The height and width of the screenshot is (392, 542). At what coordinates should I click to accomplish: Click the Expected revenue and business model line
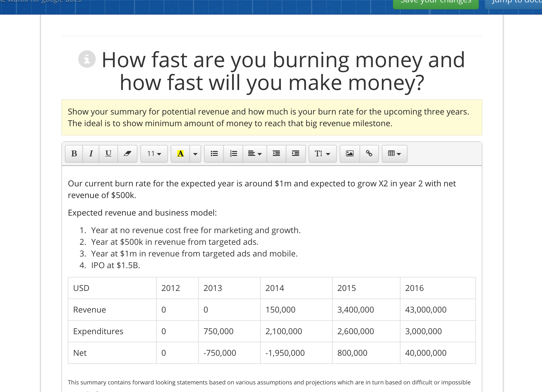click(142, 213)
